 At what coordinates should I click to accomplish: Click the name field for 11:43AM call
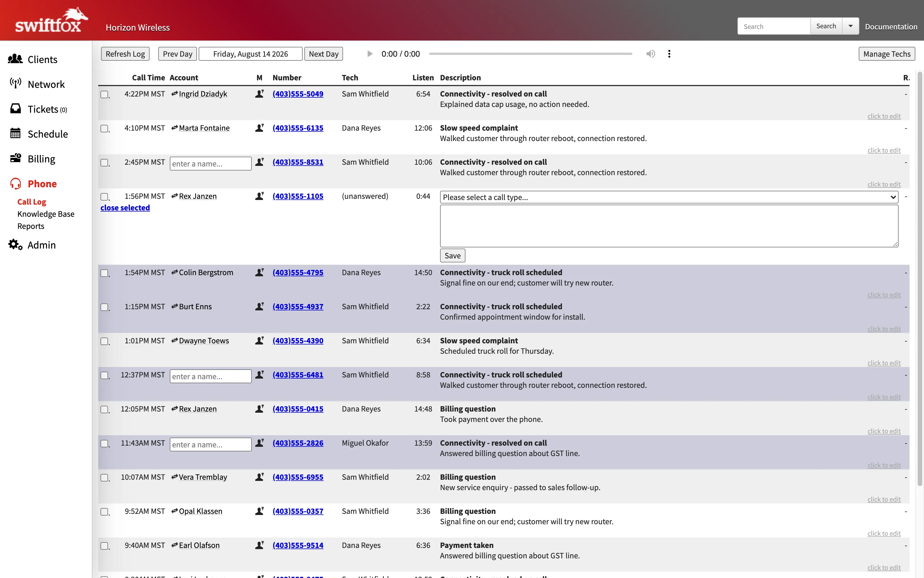click(210, 444)
